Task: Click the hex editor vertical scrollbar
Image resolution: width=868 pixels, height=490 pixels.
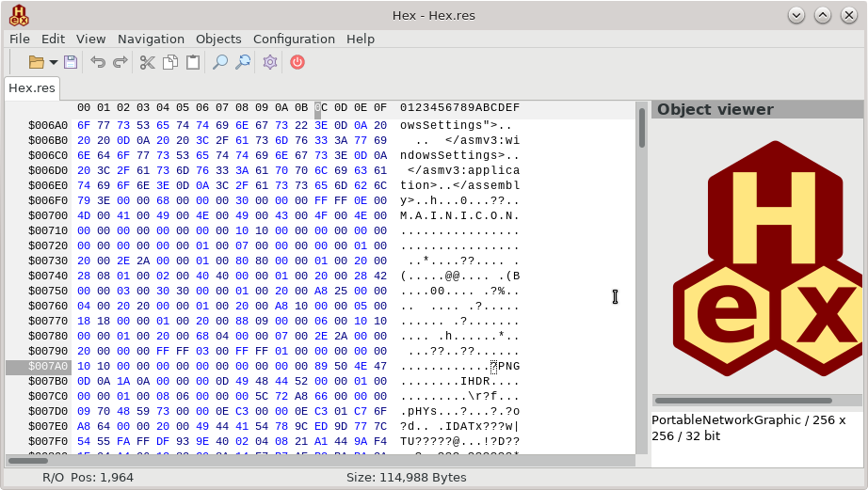Action: pyautogui.click(x=641, y=282)
